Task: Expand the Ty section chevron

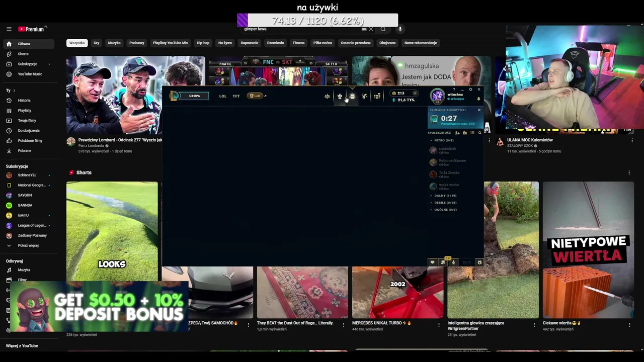Action: 14,90
